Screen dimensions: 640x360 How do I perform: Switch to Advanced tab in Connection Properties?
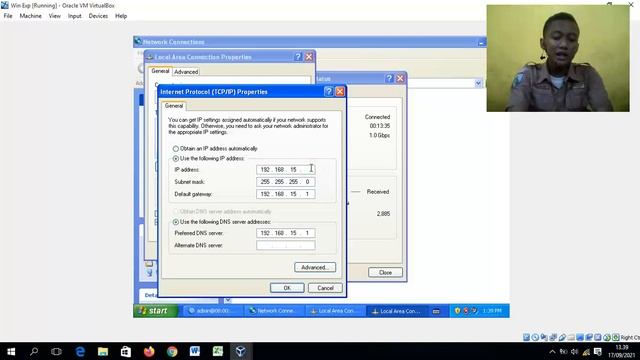[186, 72]
